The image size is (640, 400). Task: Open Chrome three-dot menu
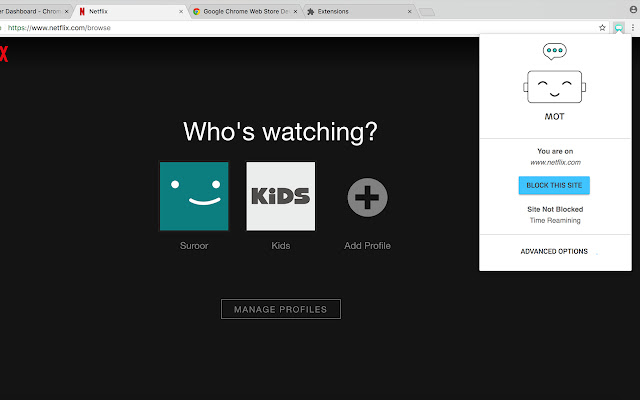(633, 28)
